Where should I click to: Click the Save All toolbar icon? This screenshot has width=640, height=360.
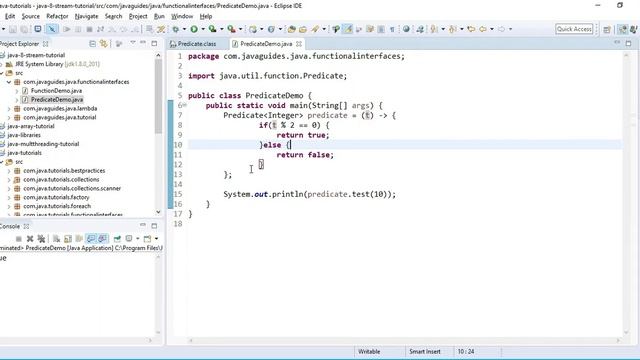[24, 29]
